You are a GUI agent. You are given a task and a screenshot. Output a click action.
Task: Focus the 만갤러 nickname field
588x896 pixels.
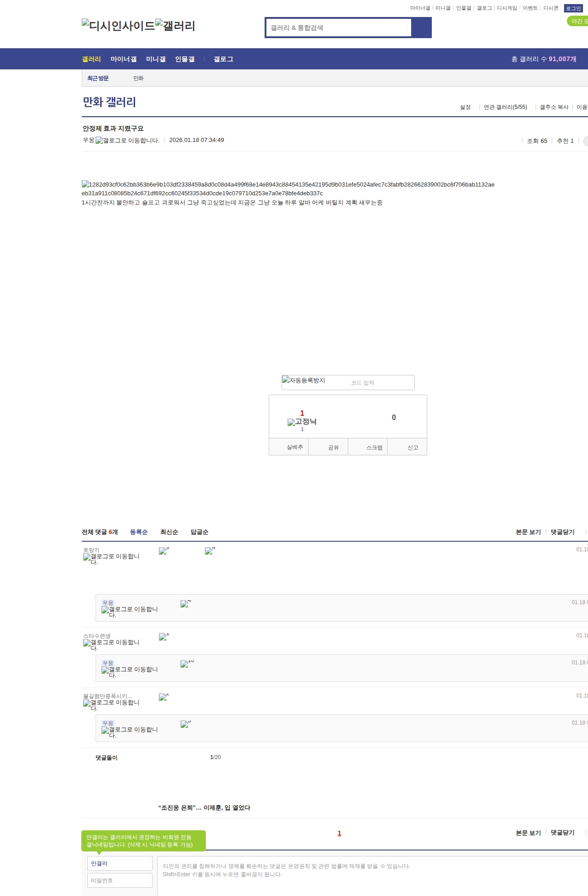click(x=120, y=863)
